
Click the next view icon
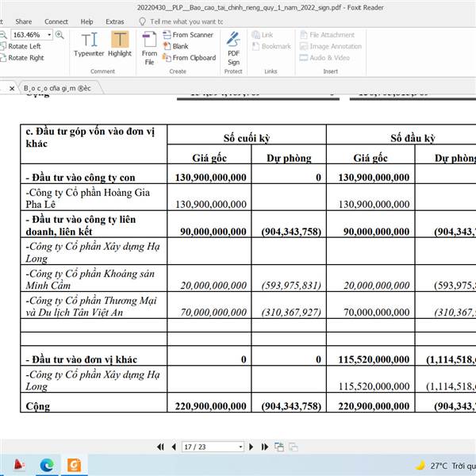pos(294,447)
